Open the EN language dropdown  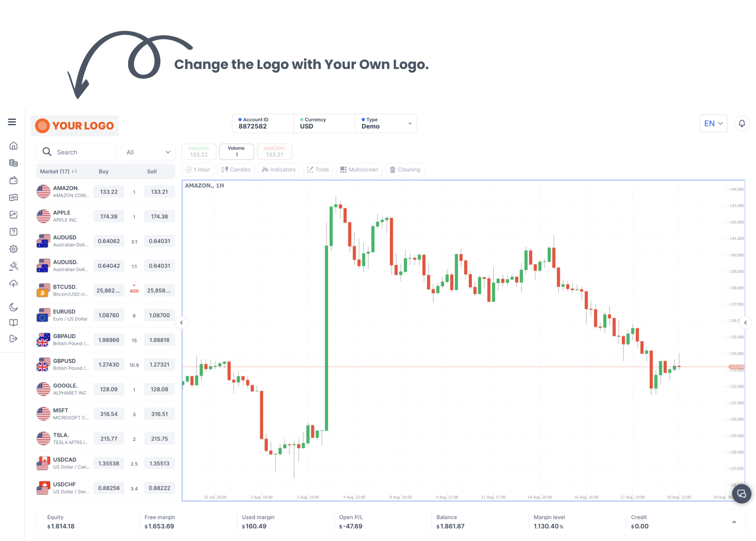pyautogui.click(x=713, y=124)
